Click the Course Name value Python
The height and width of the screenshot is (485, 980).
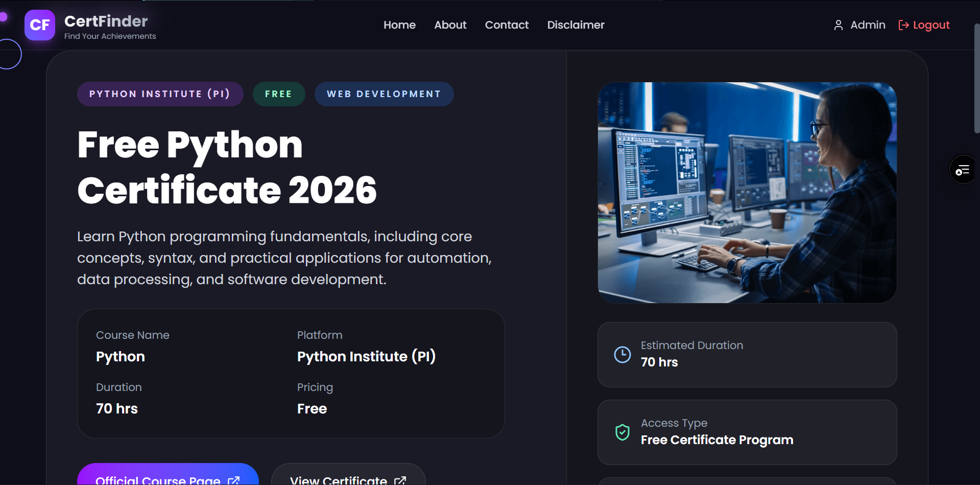121,357
